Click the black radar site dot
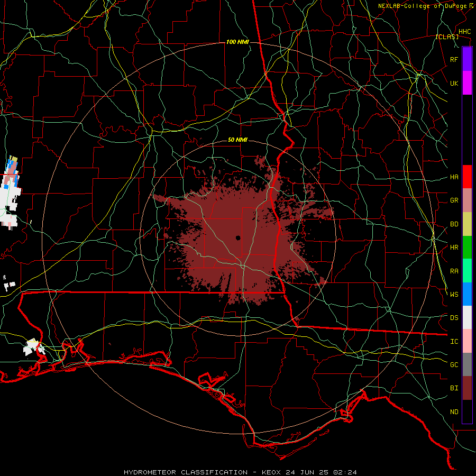This screenshot has width=476, height=476. (238, 237)
